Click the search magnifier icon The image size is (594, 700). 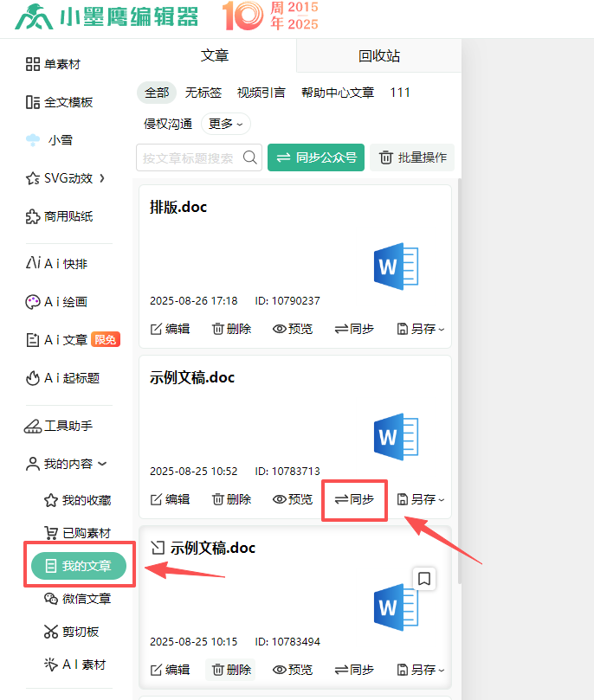[250, 157]
